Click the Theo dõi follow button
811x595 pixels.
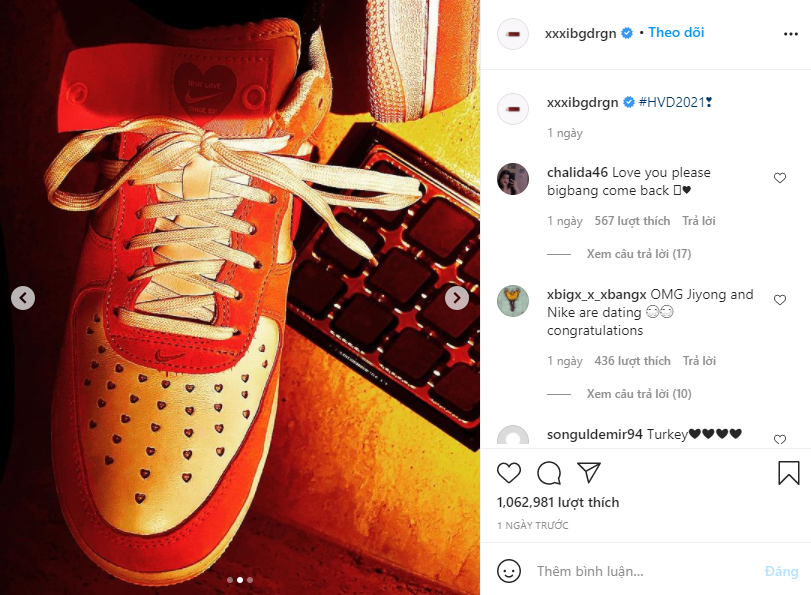click(676, 33)
